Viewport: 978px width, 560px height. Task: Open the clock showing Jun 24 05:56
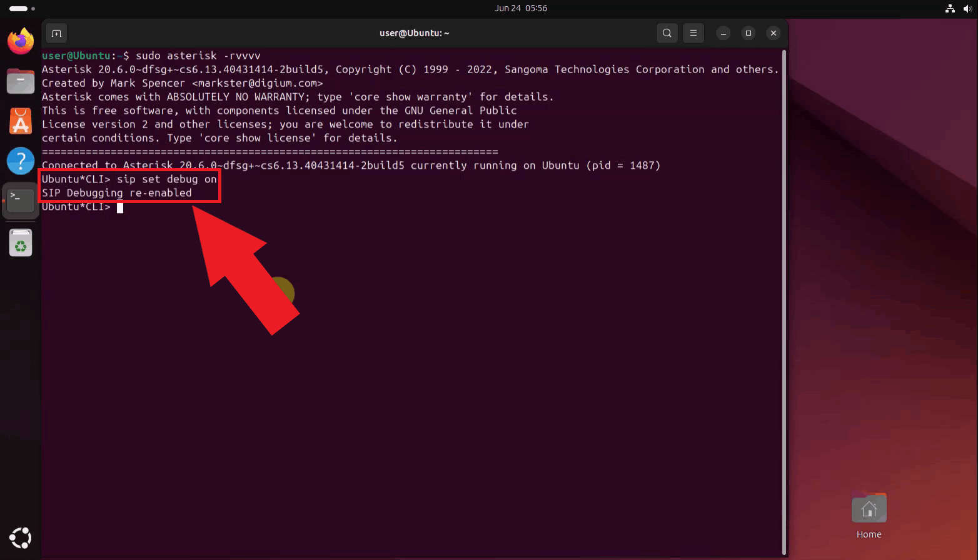521,8
